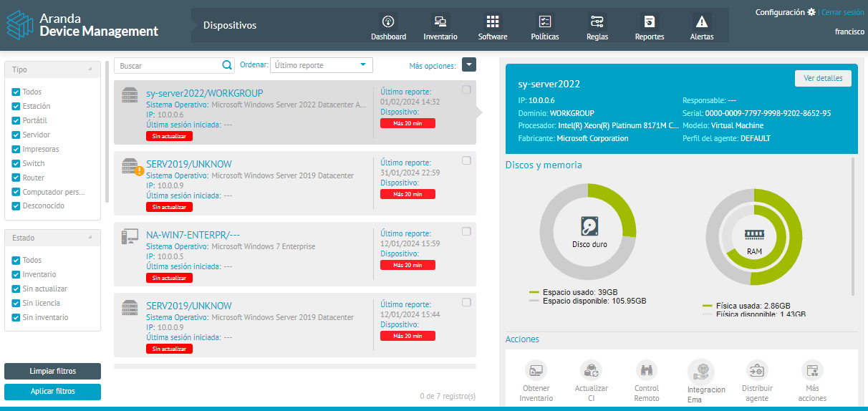Click the Aranda Device Management logo

(82, 25)
